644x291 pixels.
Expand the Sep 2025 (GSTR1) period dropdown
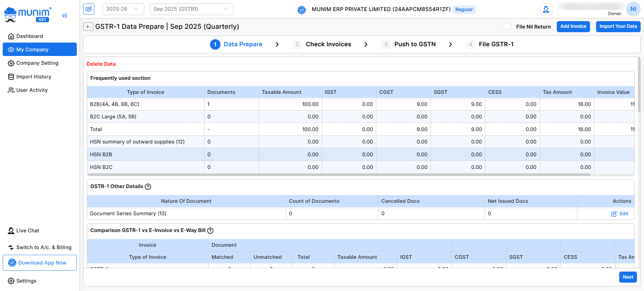(x=191, y=9)
